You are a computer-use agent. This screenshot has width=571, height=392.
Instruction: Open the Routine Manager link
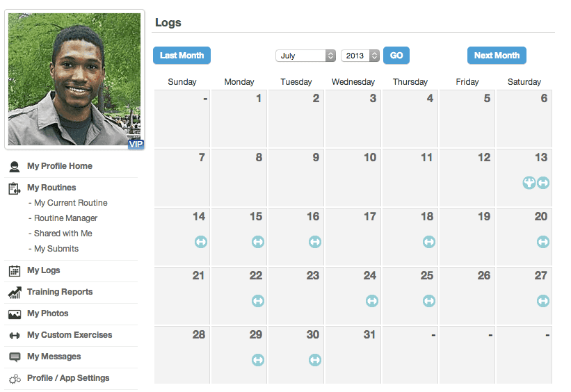click(65, 218)
